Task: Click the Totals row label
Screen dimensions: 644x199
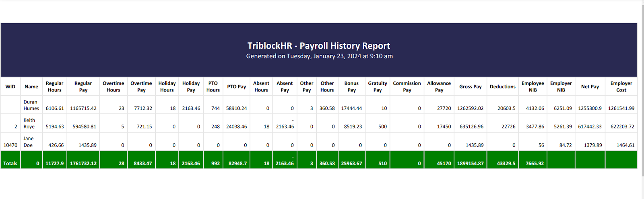Action: 10,164
